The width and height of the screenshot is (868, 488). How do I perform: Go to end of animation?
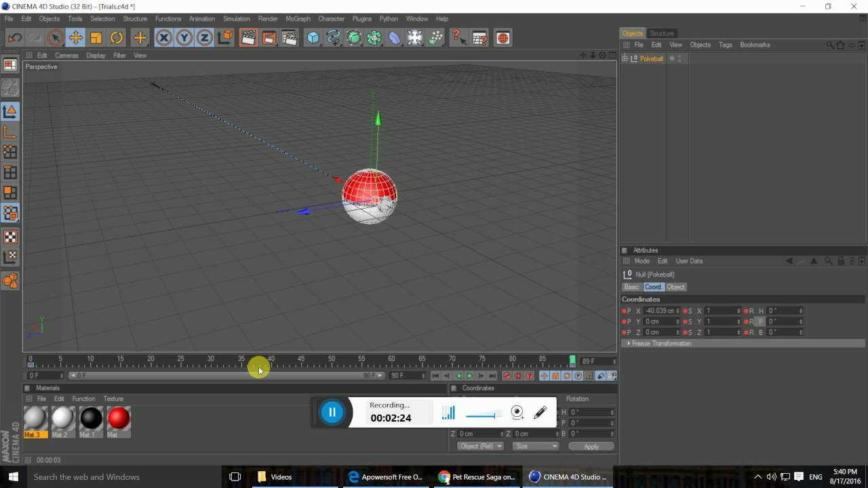point(492,375)
